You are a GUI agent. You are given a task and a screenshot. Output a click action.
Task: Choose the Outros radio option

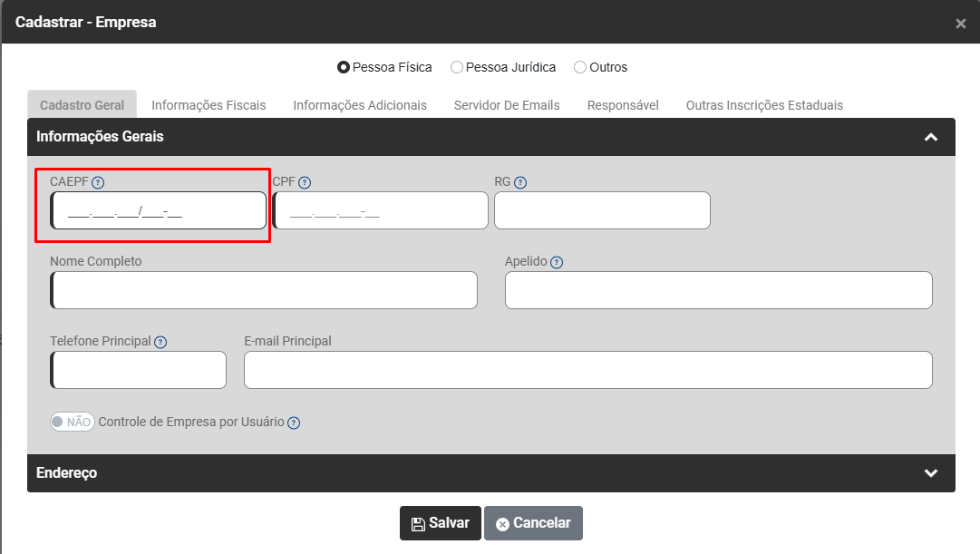[x=580, y=67]
